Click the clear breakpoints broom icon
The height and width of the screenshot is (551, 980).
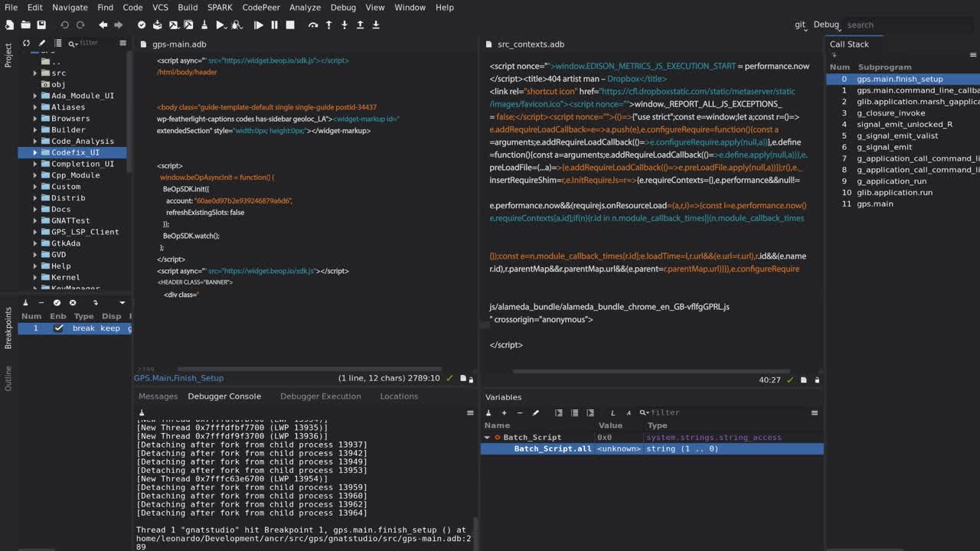(25, 302)
